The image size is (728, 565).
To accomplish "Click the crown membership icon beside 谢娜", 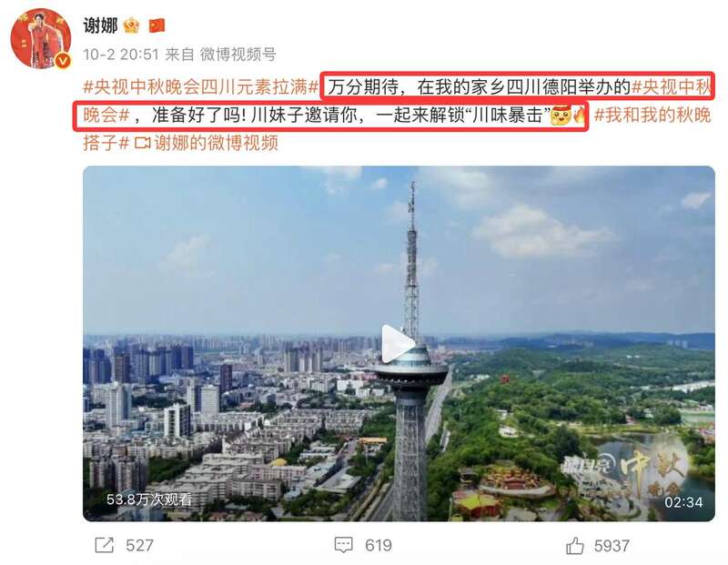I will pos(131,25).
